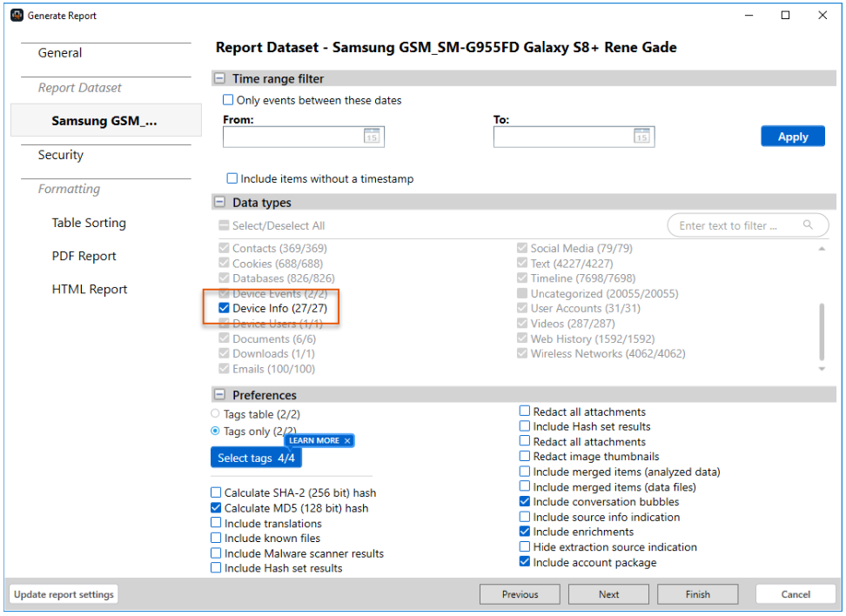Toggle the Emails (100/100) checkbox
846x616 pixels.
click(x=224, y=369)
